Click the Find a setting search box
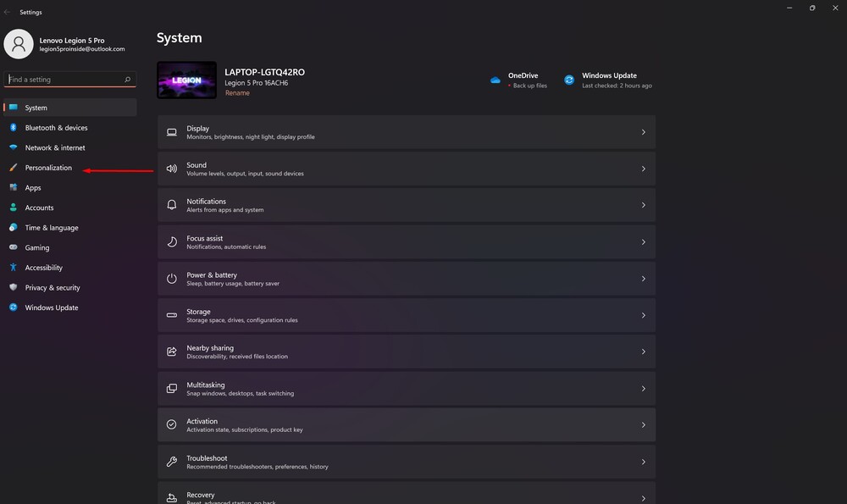Viewport: 847px width, 504px height. click(x=69, y=80)
